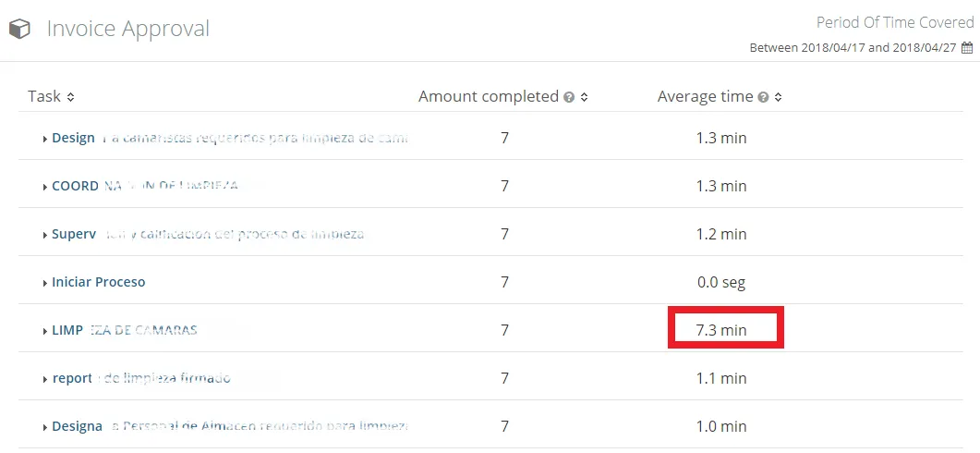This screenshot has width=980, height=453.
Task: Expand the LIMP task row arrow
Action: click(x=45, y=331)
